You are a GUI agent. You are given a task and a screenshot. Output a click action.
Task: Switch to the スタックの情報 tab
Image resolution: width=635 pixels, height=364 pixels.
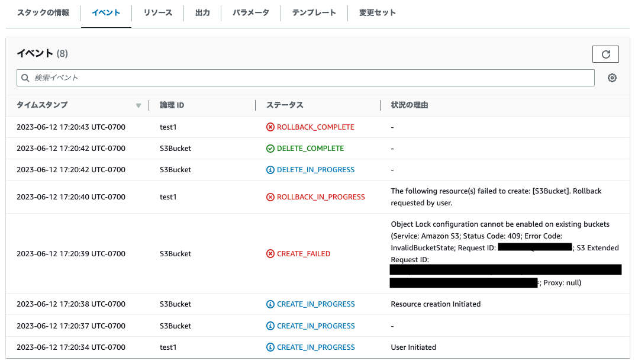pos(43,12)
